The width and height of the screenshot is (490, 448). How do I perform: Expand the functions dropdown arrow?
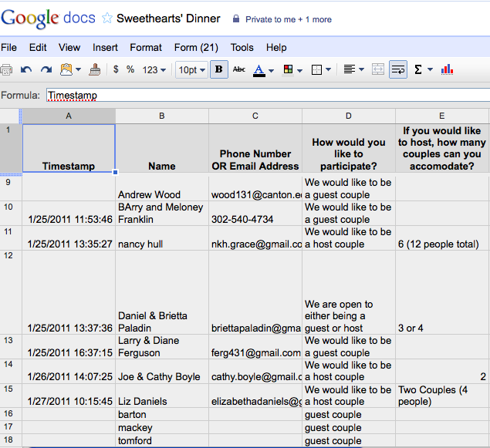(431, 69)
